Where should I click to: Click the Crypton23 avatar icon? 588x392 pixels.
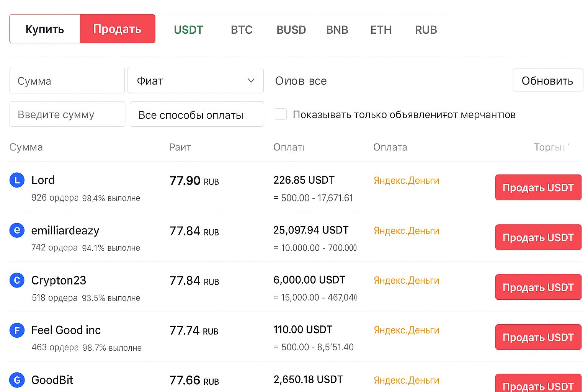[17, 280]
